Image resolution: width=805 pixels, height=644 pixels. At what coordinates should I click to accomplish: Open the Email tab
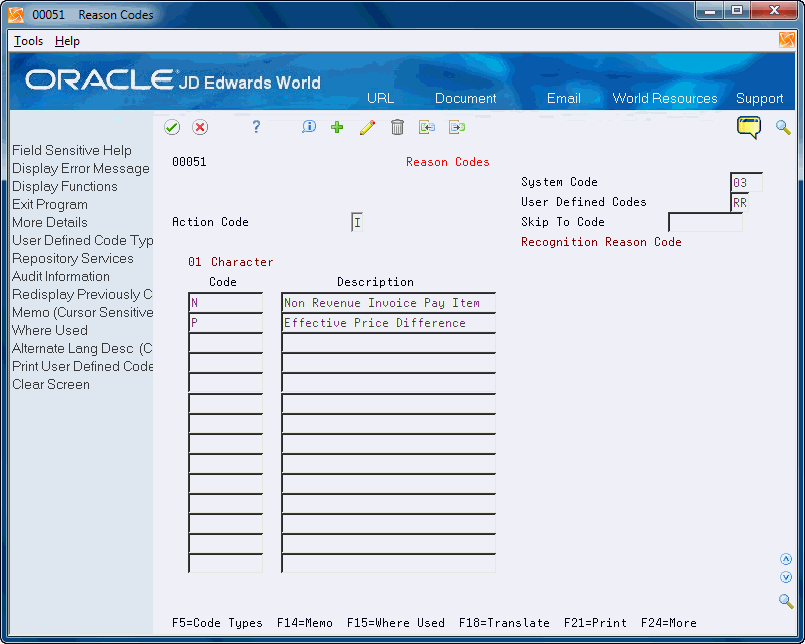(x=564, y=98)
